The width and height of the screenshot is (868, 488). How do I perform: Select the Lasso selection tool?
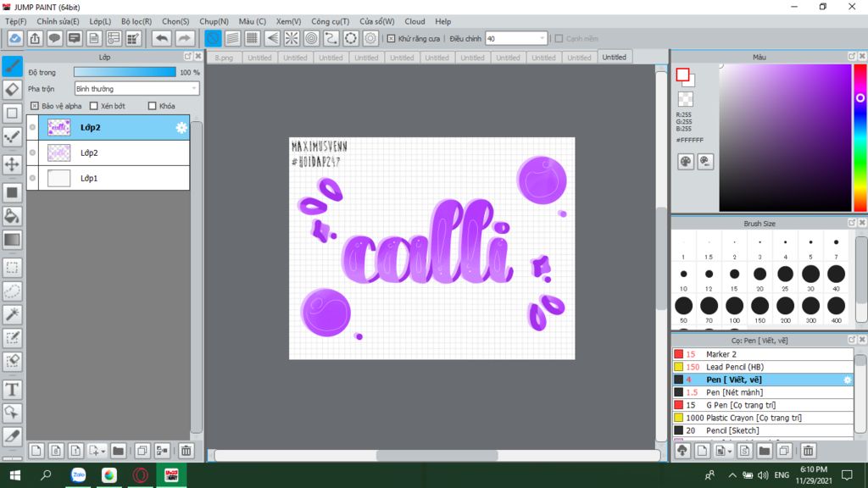(12, 291)
